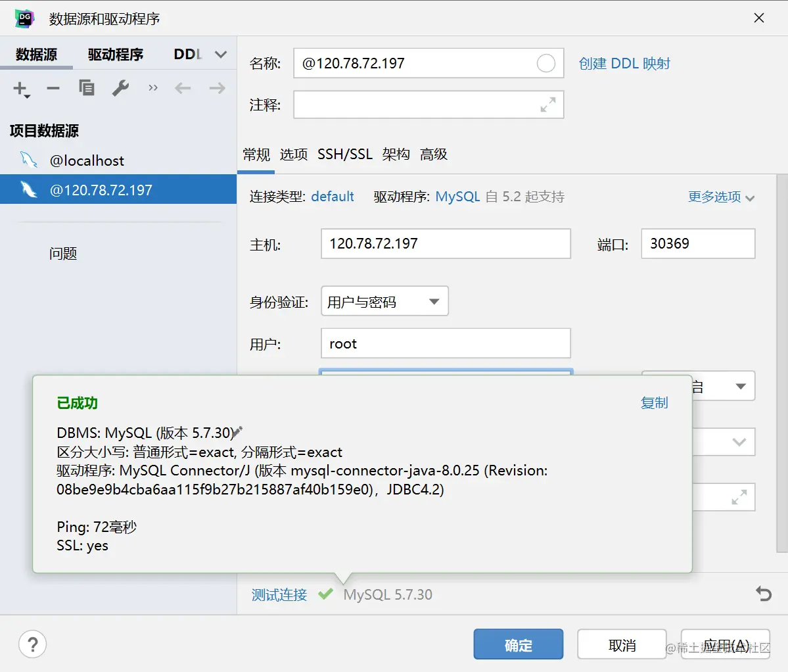Click the DBMS: MySQL version 5.7.30 line
Image resolution: width=788 pixels, height=672 pixels.
click(x=146, y=433)
